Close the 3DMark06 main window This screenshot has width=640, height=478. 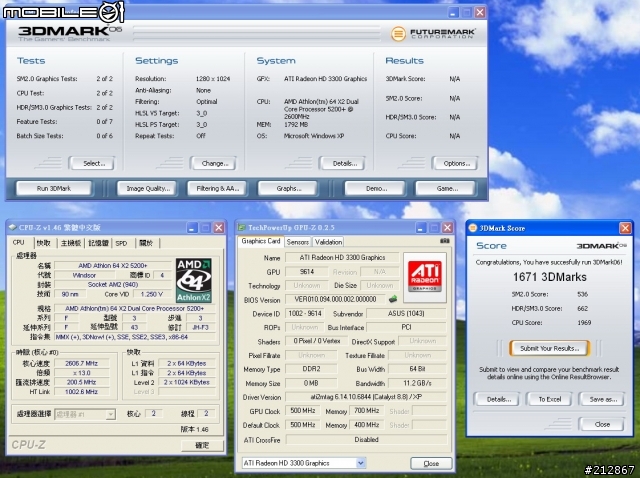[480, 12]
